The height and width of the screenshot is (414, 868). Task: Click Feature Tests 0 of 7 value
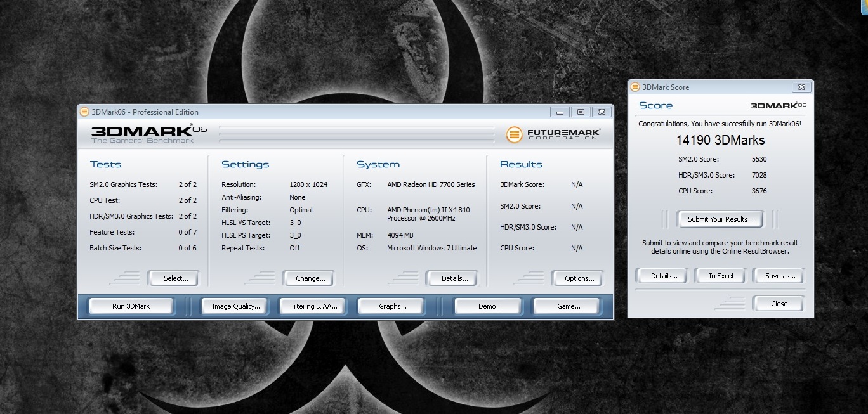click(x=187, y=232)
